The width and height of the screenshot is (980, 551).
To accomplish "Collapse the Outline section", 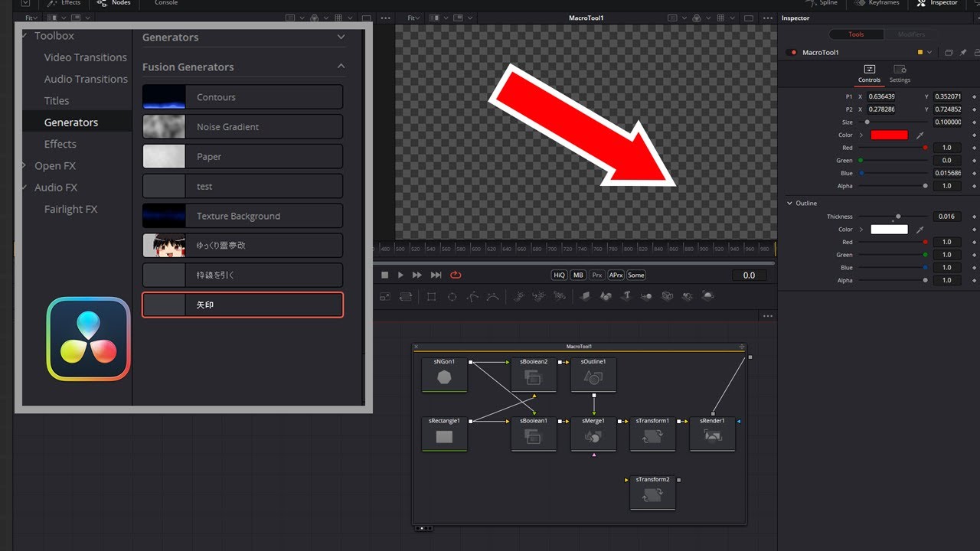I will (x=790, y=203).
